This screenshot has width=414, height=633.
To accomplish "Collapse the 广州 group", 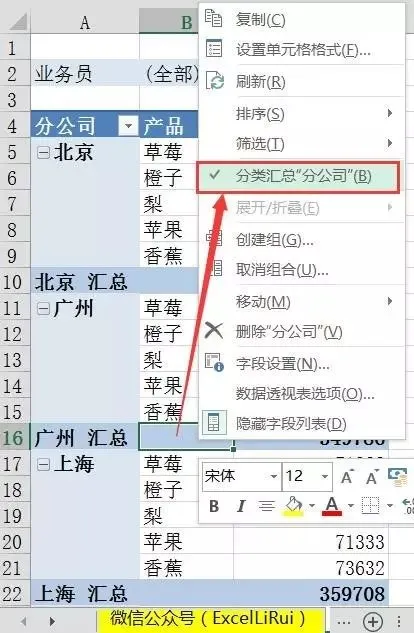I will (x=43, y=309).
